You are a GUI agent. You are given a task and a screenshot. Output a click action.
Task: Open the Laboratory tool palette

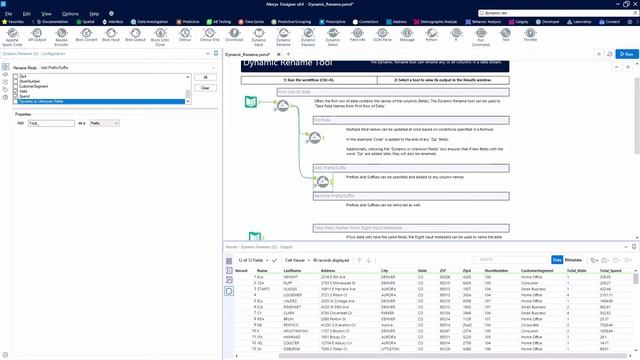tap(579, 22)
